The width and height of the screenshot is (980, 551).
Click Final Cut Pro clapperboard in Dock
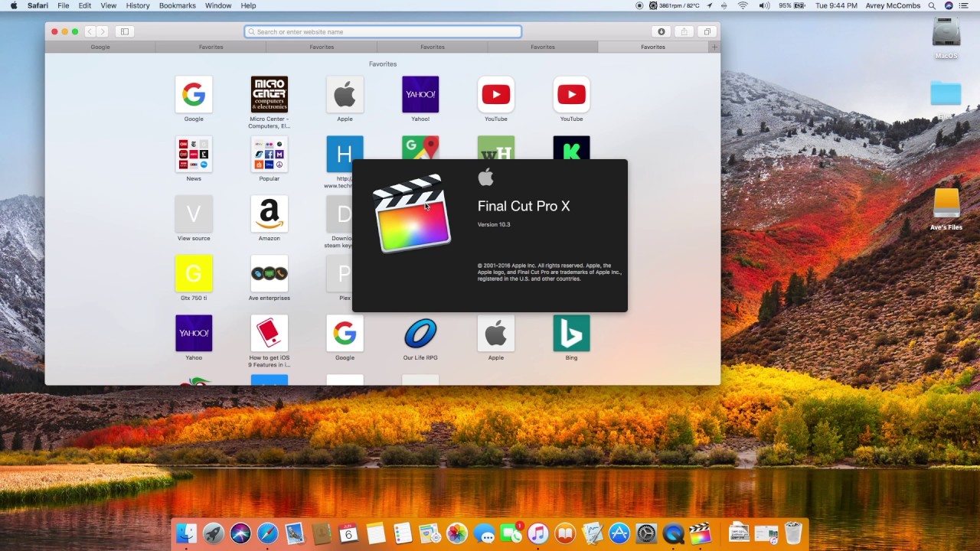[x=701, y=533]
